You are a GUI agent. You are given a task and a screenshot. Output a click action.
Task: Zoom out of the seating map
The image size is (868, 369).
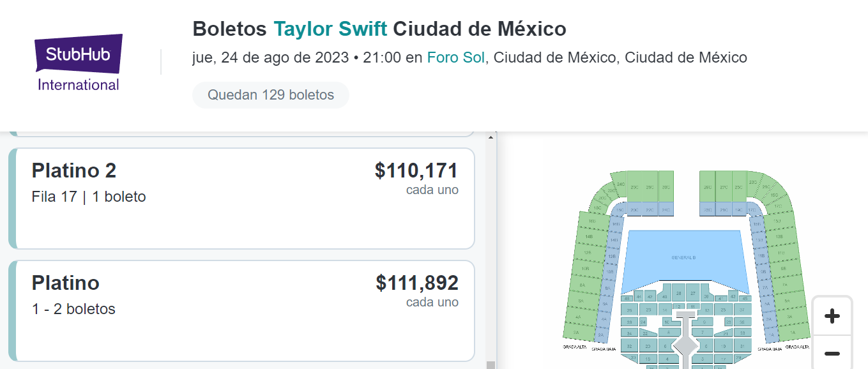(832, 353)
